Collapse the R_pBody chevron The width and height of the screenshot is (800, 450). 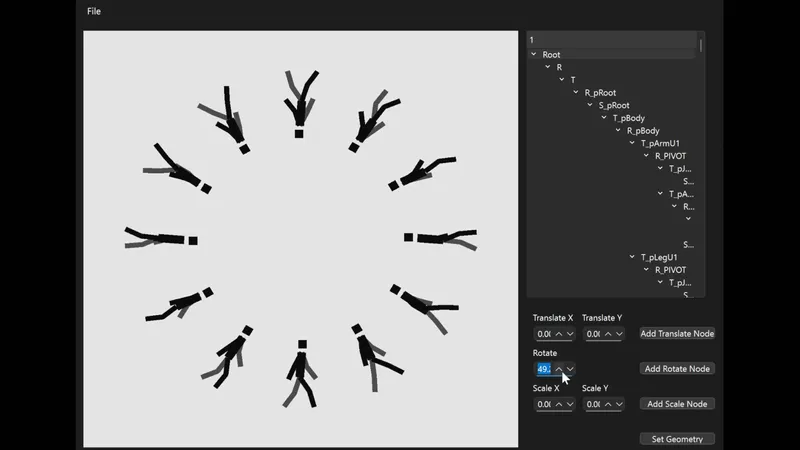618,130
